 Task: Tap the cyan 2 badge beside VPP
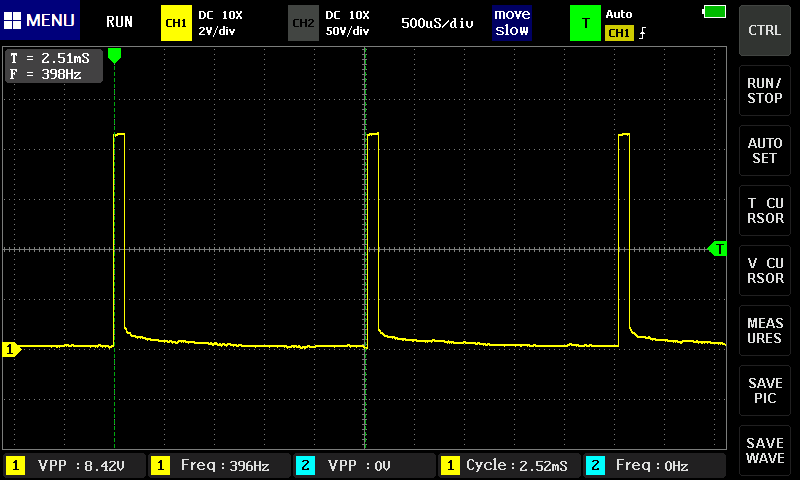coord(305,465)
